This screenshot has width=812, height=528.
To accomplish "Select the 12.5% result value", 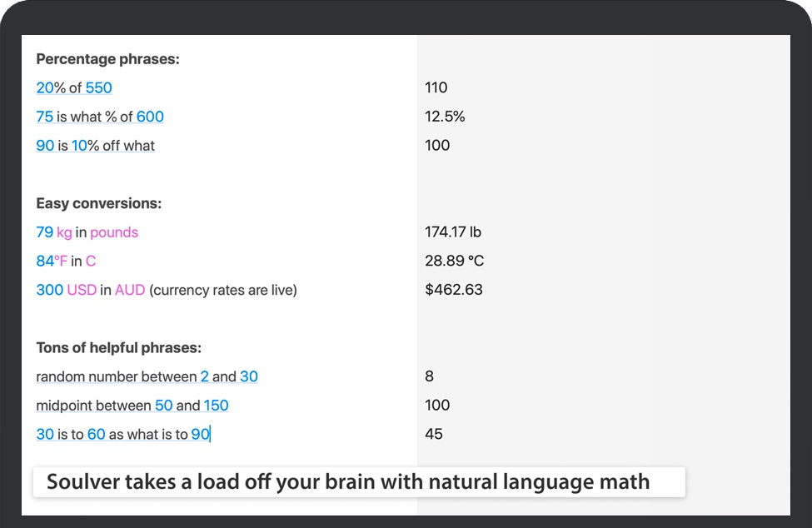I will 445,117.
